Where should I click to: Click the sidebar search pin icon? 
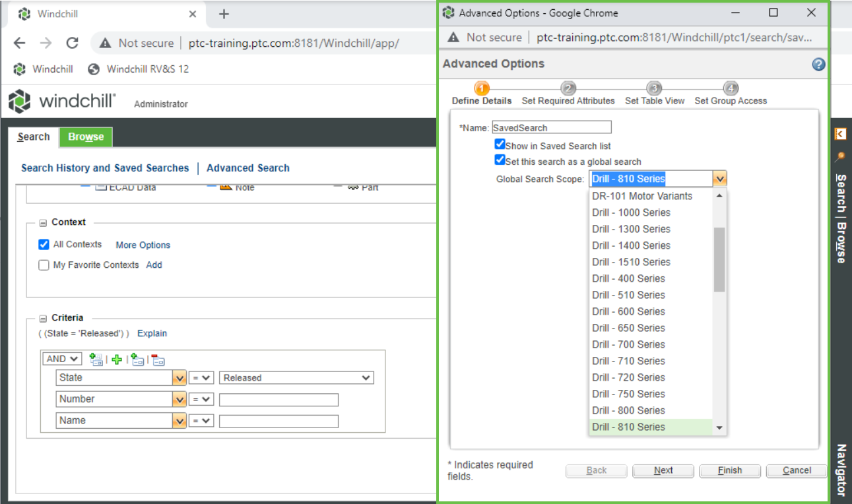(840, 157)
